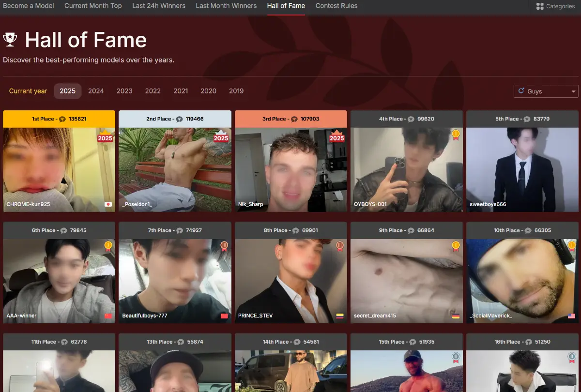Click Germany flag on secret_dream415 card
This screenshot has height=392, width=581.
pos(456,316)
